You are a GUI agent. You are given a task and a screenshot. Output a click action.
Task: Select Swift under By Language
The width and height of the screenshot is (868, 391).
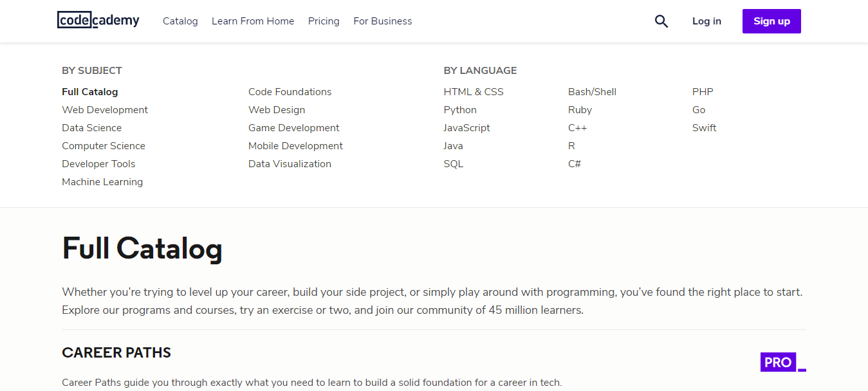tap(704, 127)
